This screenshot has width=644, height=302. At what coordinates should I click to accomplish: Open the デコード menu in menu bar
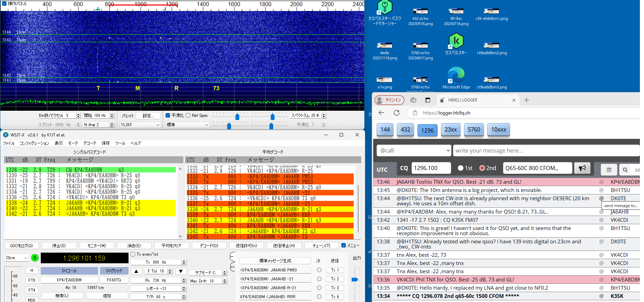click(x=89, y=143)
